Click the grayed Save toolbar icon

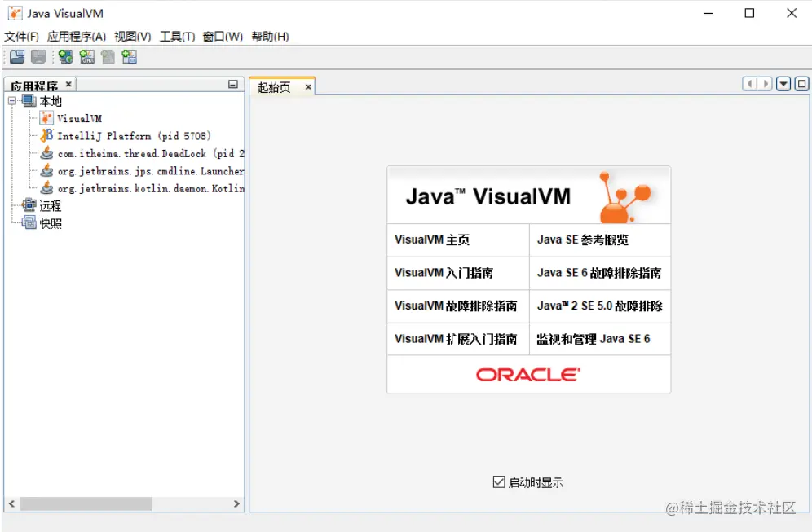pyautogui.click(x=38, y=56)
